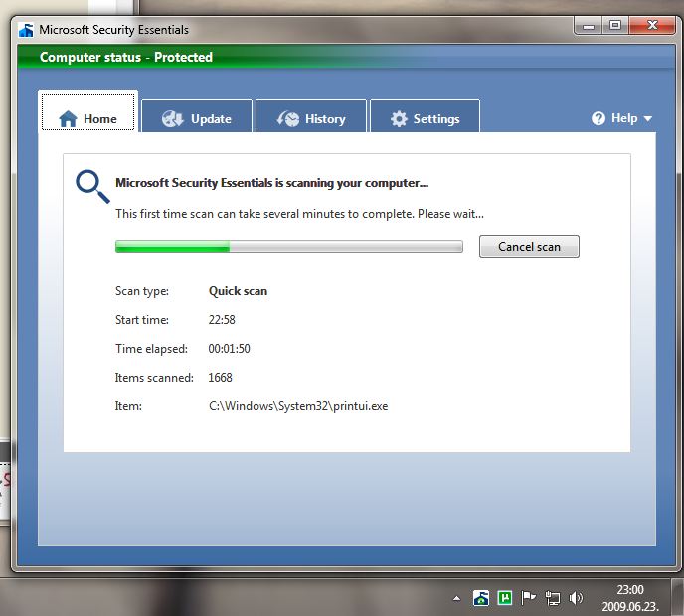Click the items scanned count 1668
The height and width of the screenshot is (616, 684).
coord(220,378)
